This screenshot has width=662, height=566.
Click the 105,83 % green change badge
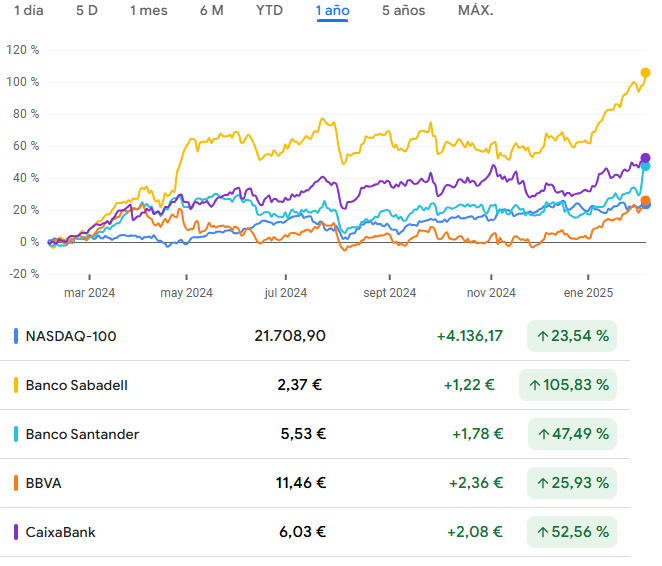pos(568,385)
